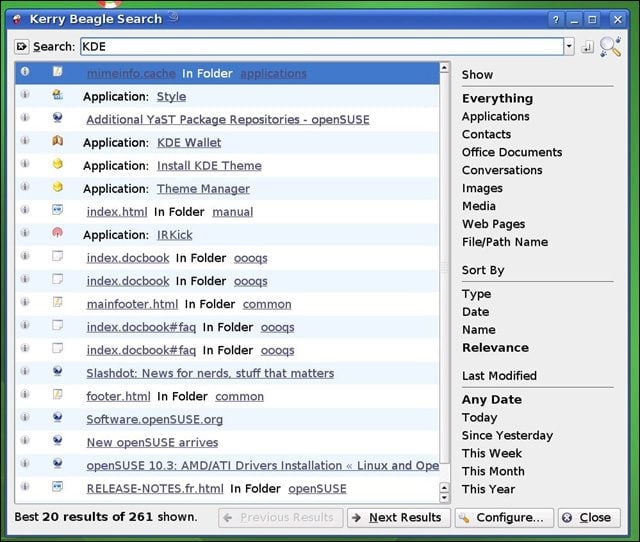Show Everything filter
This screenshot has width=640, height=542.
[x=497, y=98]
